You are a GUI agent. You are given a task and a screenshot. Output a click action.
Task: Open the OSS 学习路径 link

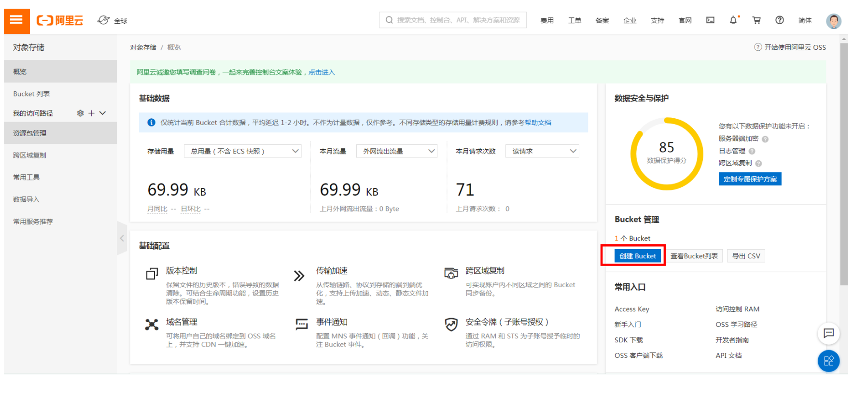tap(736, 324)
